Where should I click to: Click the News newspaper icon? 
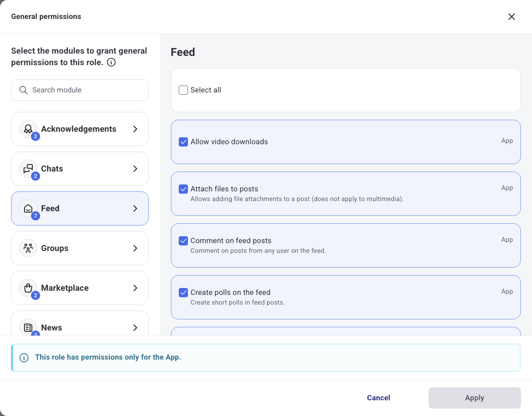point(28,328)
